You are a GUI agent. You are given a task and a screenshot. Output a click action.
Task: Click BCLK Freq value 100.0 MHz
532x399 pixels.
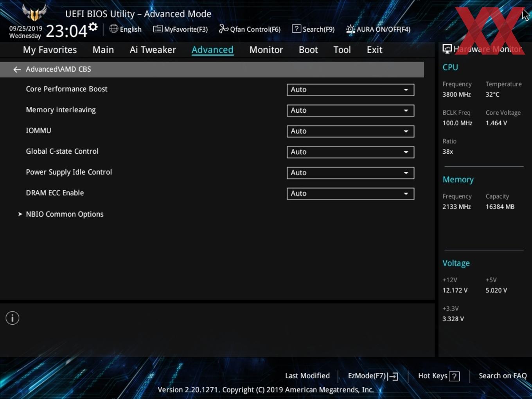click(457, 123)
